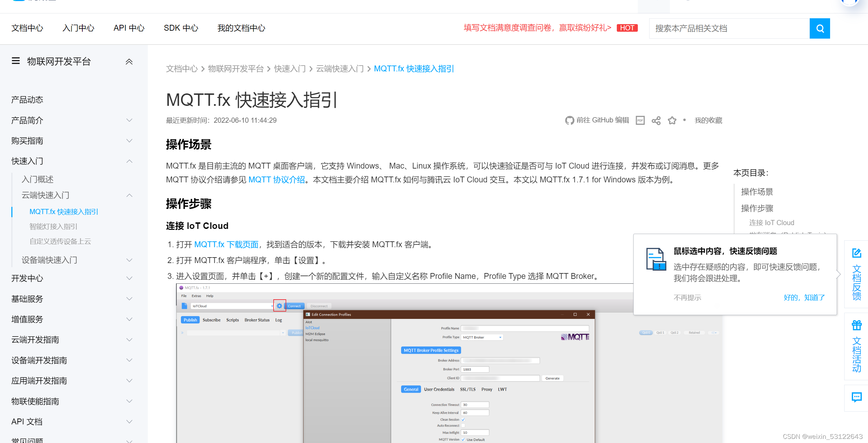This screenshot has height=443, width=868.
Task: Bookmark page with the star icon
Action: click(672, 120)
